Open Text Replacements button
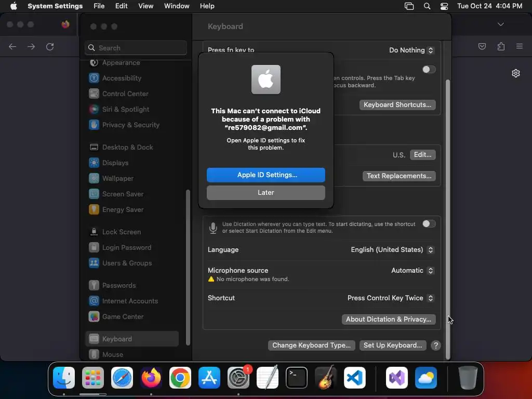 399,176
